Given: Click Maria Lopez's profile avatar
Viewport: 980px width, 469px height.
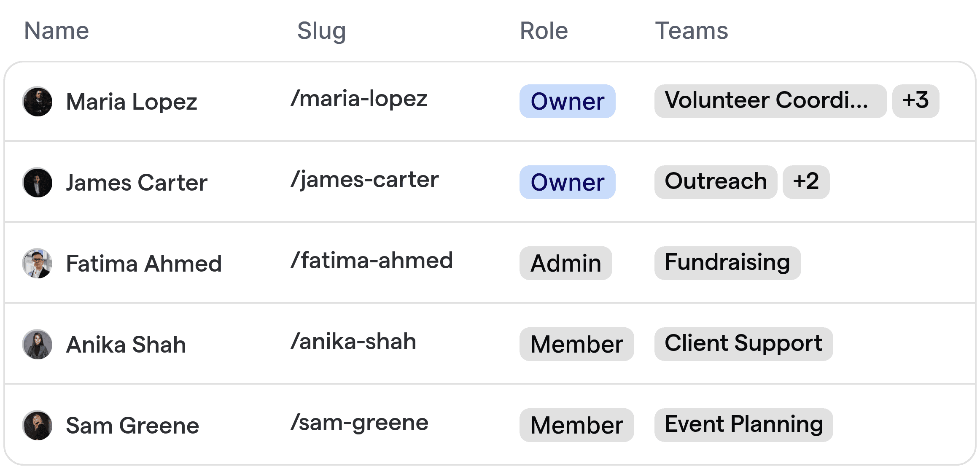Looking at the screenshot, I should [x=37, y=101].
